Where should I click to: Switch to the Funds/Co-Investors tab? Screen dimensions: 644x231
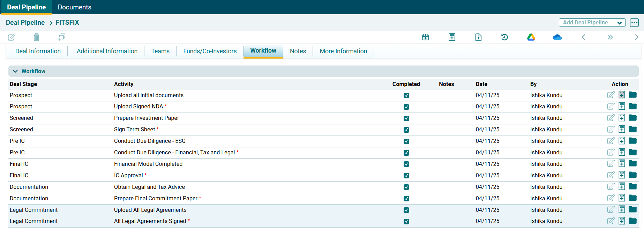tap(210, 51)
